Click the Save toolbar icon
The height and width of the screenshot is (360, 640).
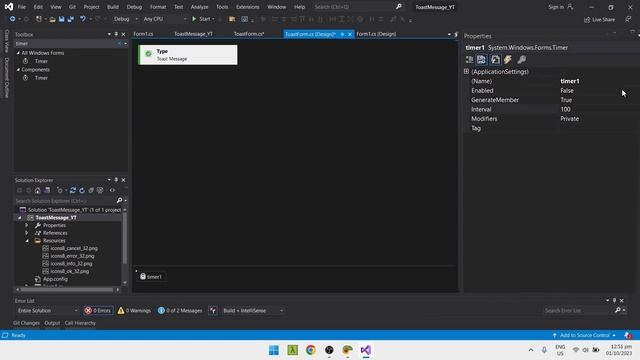click(x=62, y=19)
